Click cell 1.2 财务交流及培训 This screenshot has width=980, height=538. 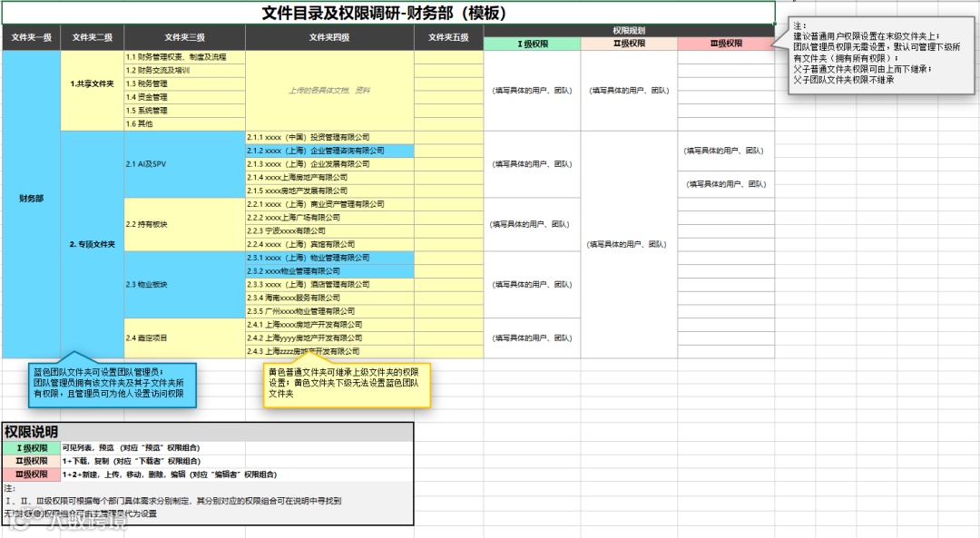(184, 71)
